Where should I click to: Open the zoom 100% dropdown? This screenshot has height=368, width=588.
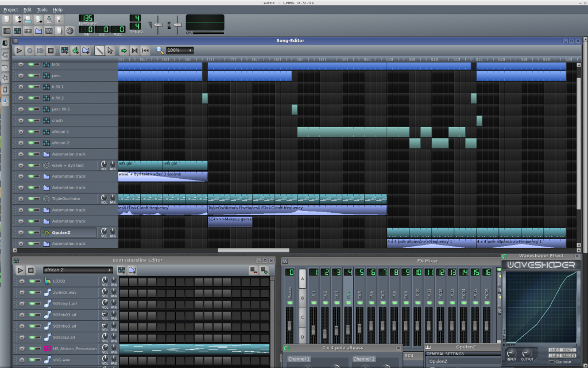(x=180, y=51)
